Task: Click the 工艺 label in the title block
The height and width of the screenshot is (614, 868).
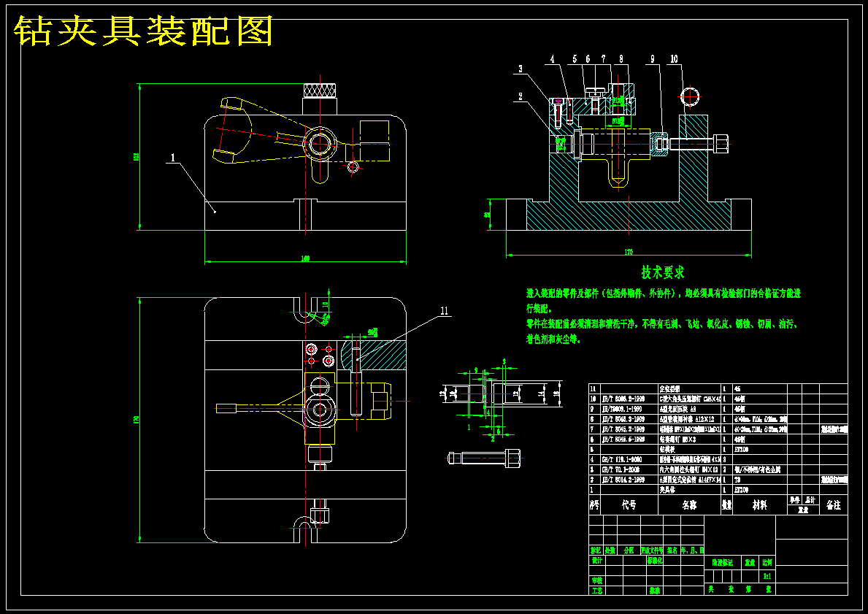Action: click(x=596, y=591)
